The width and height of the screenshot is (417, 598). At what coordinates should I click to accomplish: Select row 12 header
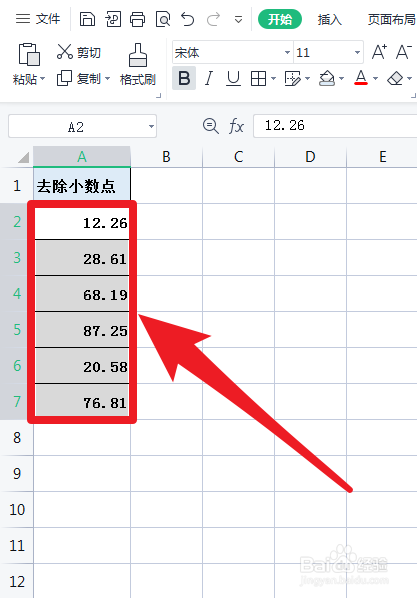coord(17,581)
